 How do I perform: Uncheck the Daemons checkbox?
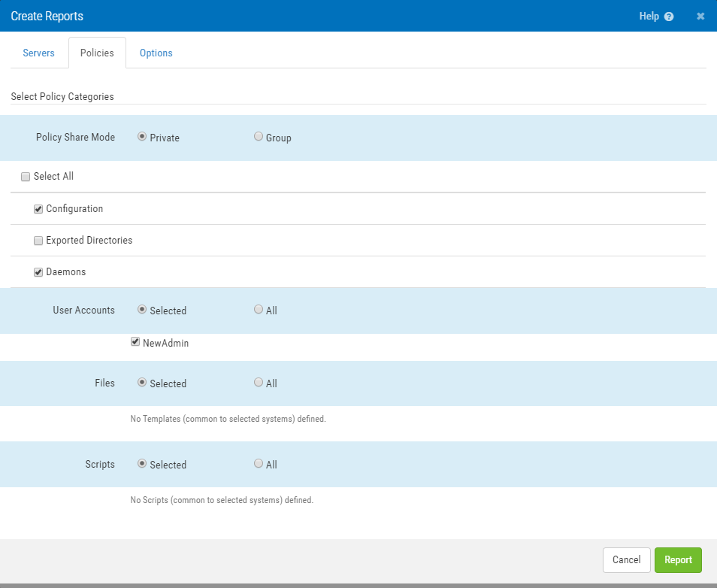click(x=38, y=272)
